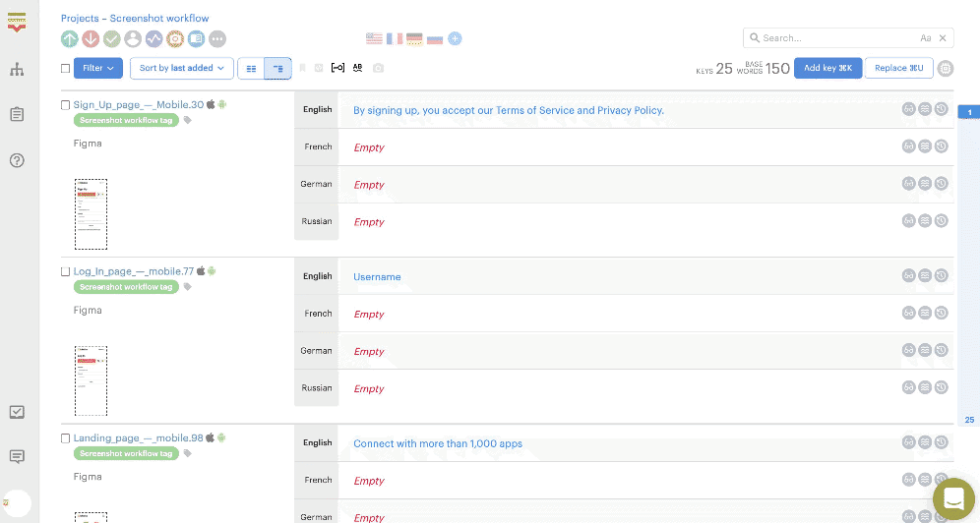Image resolution: width=980 pixels, height=523 pixels.
Task: Click the history clock on Sign_Up English row
Action: click(942, 109)
